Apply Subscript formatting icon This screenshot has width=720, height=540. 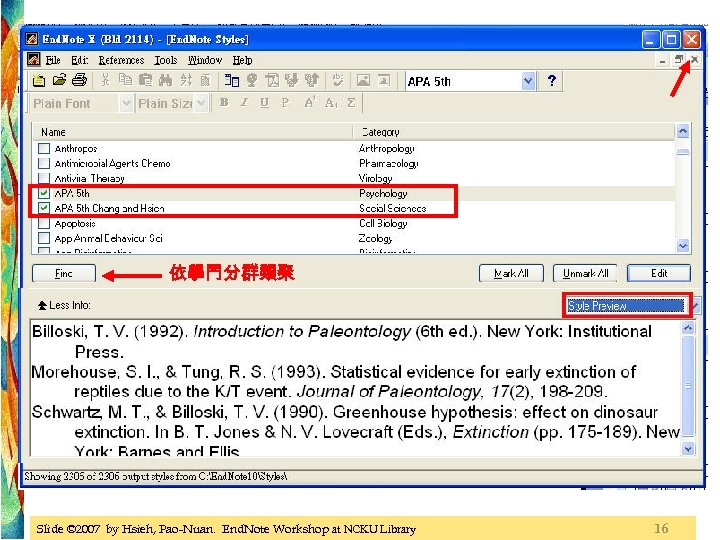pyautogui.click(x=331, y=103)
